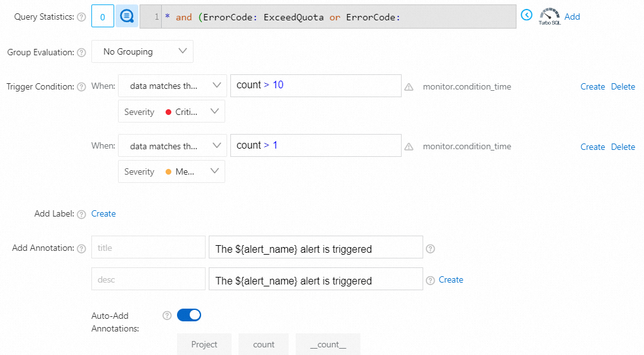Open the No Grouping dropdown
Viewport: 644px width, 355px height.
click(142, 52)
